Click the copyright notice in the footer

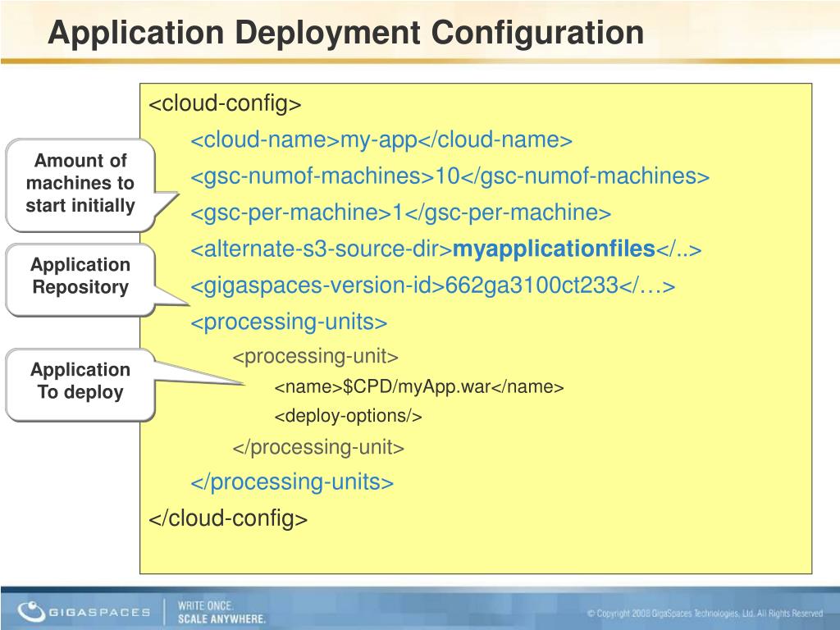(x=705, y=613)
